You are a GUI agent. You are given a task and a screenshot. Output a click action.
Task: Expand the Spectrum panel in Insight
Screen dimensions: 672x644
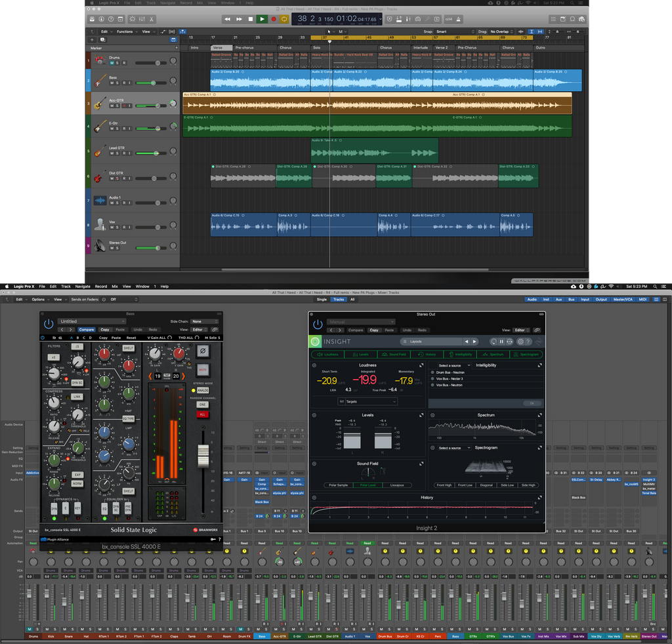(x=539, y=415)
